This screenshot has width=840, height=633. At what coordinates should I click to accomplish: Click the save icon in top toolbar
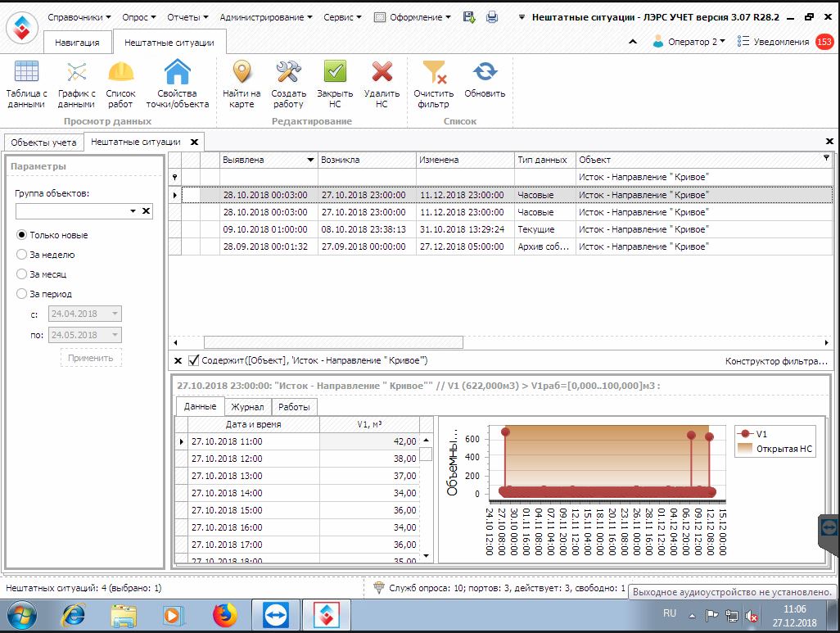tap(469, 17)
